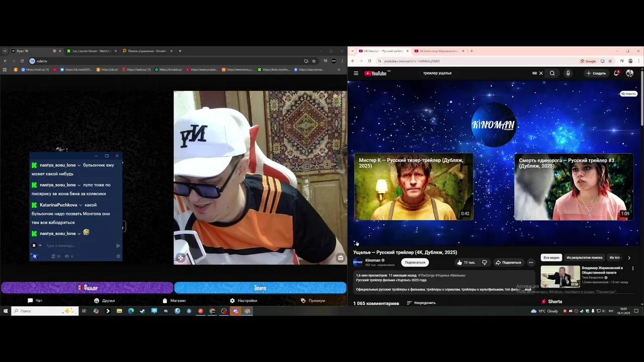Open Мистер К teaser trailer card
644x362 pixels.
(x=414, y=187)
